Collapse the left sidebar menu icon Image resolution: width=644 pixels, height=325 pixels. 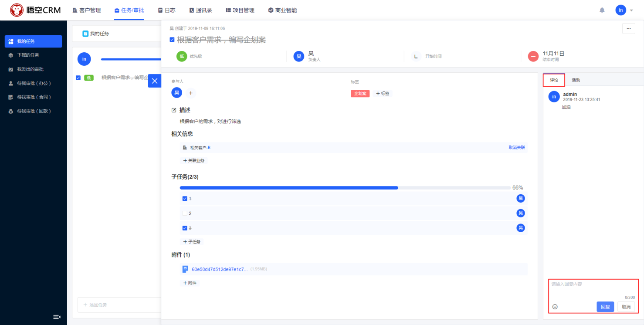[x=57, y=317]
